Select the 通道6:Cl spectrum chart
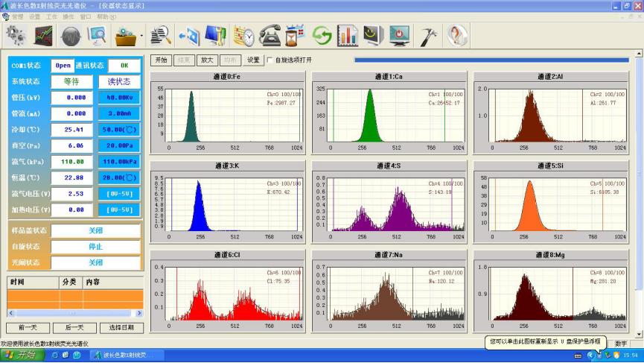This screenshot has height=363, width=644. [227, 291]
